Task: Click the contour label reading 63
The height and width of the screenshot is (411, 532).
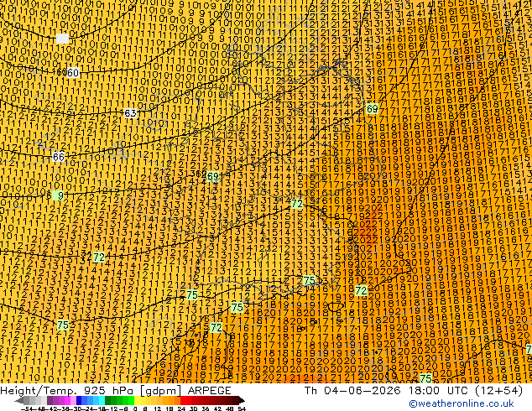Action: (130, 113)
